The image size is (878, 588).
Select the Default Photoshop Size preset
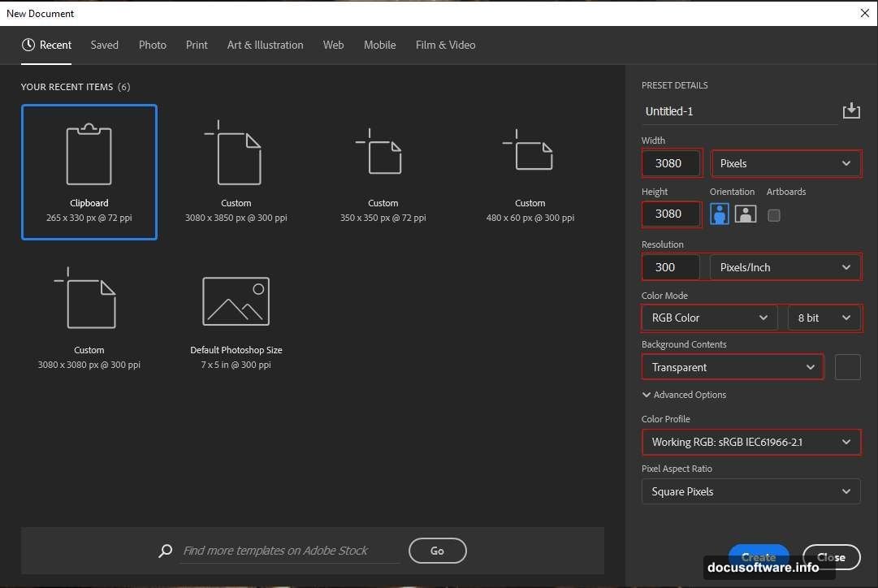point(236,322)
